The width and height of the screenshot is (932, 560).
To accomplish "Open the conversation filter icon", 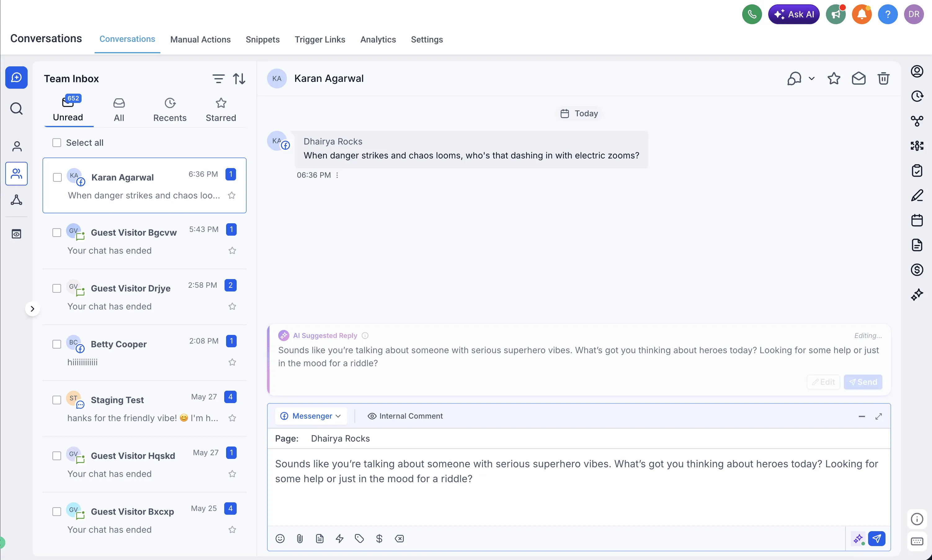I will pyautogui.click(x=218, y=78).
